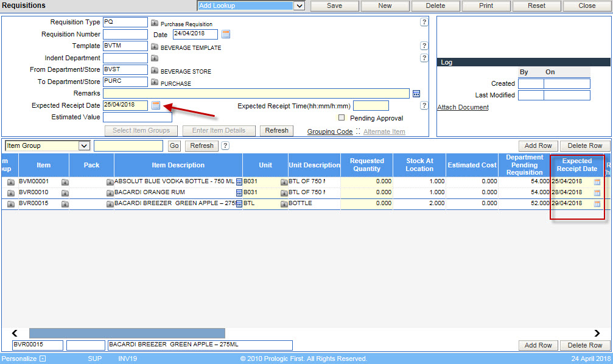Click top Add Row button
This screenshot has height=364, width=613.
[x=538, y=146]
